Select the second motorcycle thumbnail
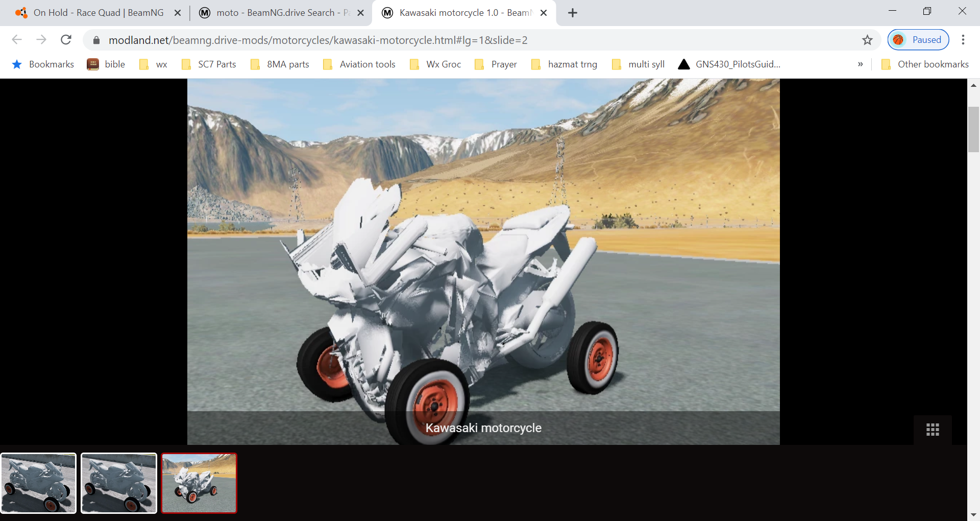Viewport: 980px width, 521px height. click(x=119, y=483)
